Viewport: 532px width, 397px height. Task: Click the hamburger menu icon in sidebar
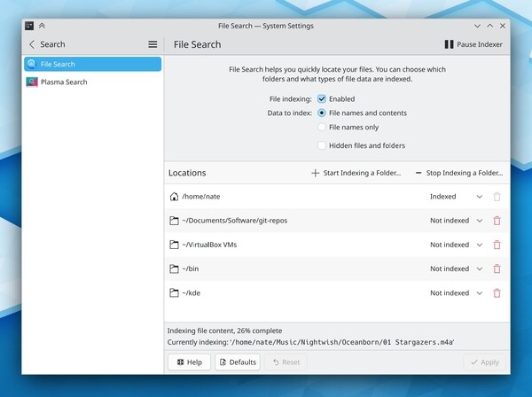pyautogui.click(x=153, y=44)
